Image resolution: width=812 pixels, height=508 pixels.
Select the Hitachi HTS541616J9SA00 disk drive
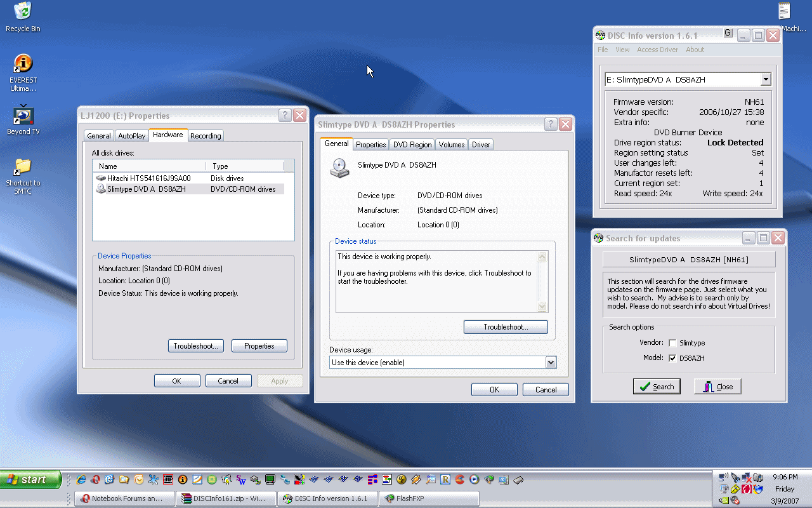tap(148, 178)
